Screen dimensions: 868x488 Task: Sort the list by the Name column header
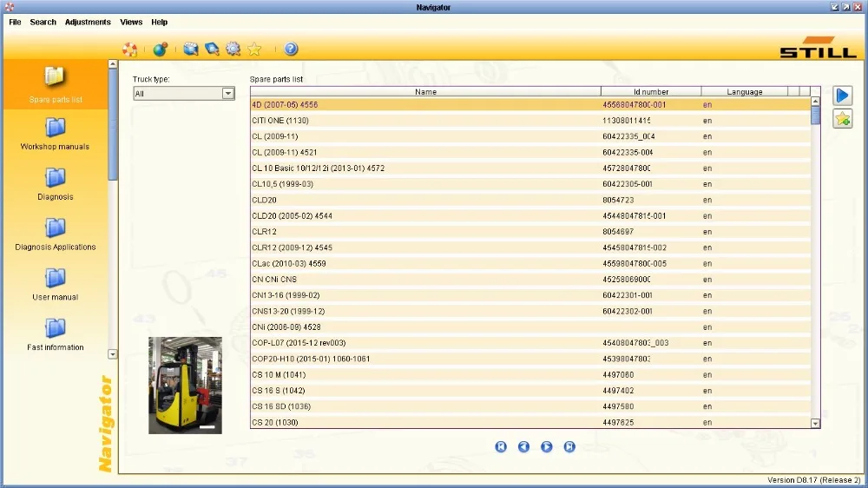[425, 92]
